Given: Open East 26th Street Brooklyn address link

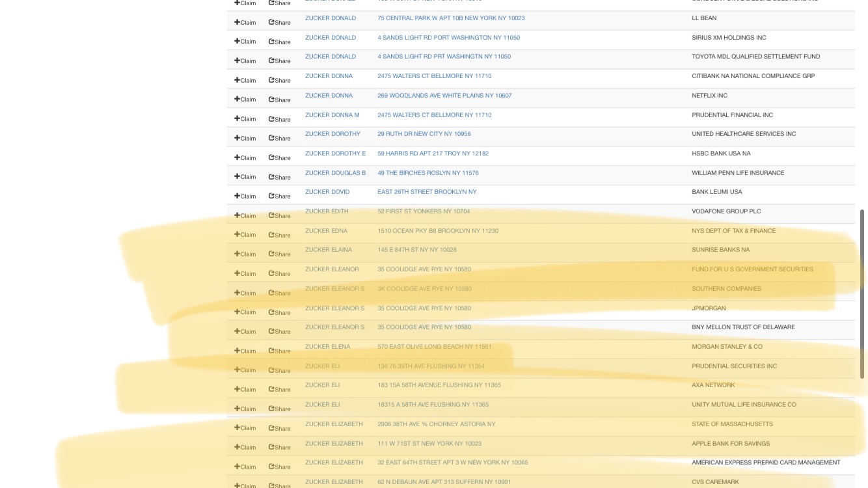Looking at the screenshot, I should click(427, 192).
